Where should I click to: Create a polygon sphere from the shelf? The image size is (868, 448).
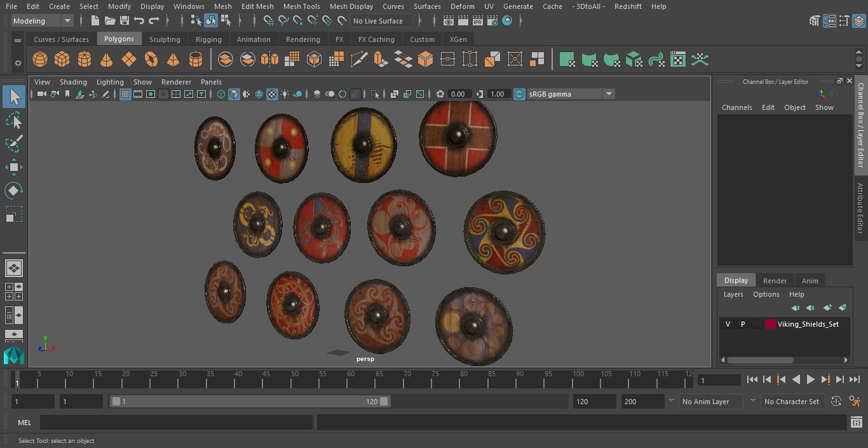point(40,60)
